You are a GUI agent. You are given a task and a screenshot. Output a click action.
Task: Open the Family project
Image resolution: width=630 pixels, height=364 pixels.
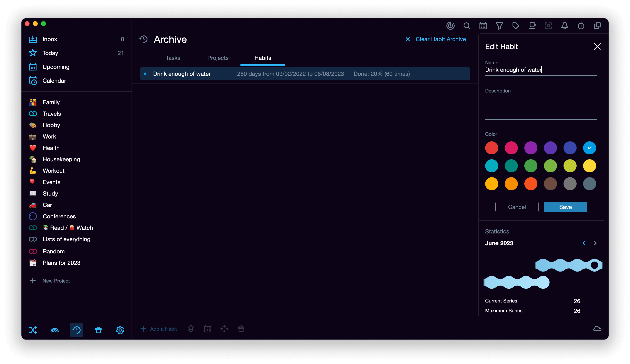click(76, 102)
